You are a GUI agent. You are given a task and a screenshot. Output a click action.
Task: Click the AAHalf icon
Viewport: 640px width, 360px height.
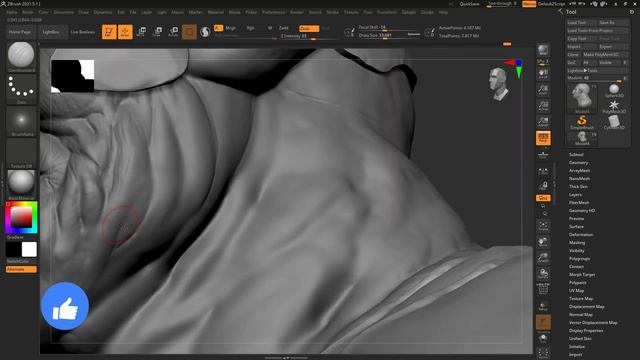click(543, 122)
